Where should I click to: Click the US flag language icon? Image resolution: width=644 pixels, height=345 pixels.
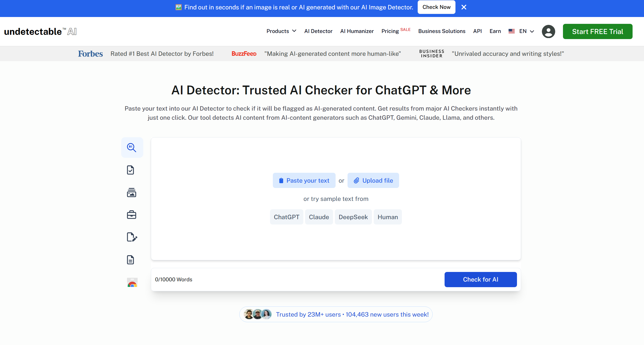[512, 31]
